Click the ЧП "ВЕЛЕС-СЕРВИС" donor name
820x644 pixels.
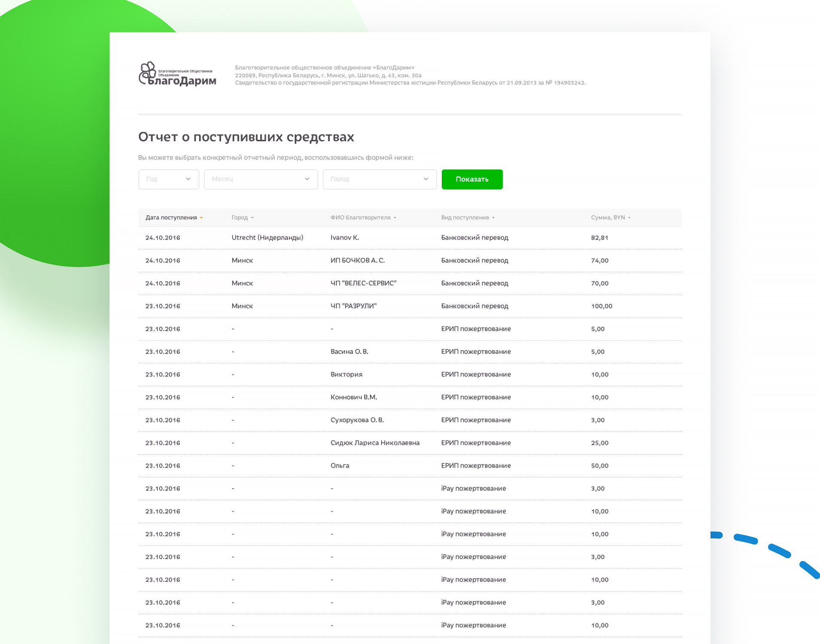[363, 283]
